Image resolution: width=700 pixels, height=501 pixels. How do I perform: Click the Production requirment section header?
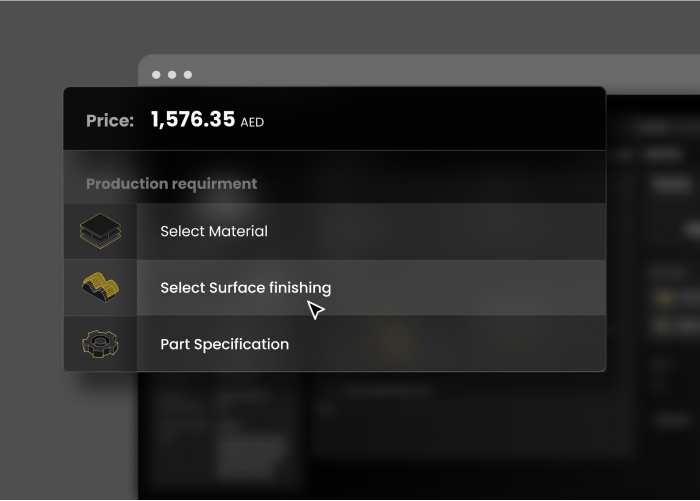click(x=171, y=184)
